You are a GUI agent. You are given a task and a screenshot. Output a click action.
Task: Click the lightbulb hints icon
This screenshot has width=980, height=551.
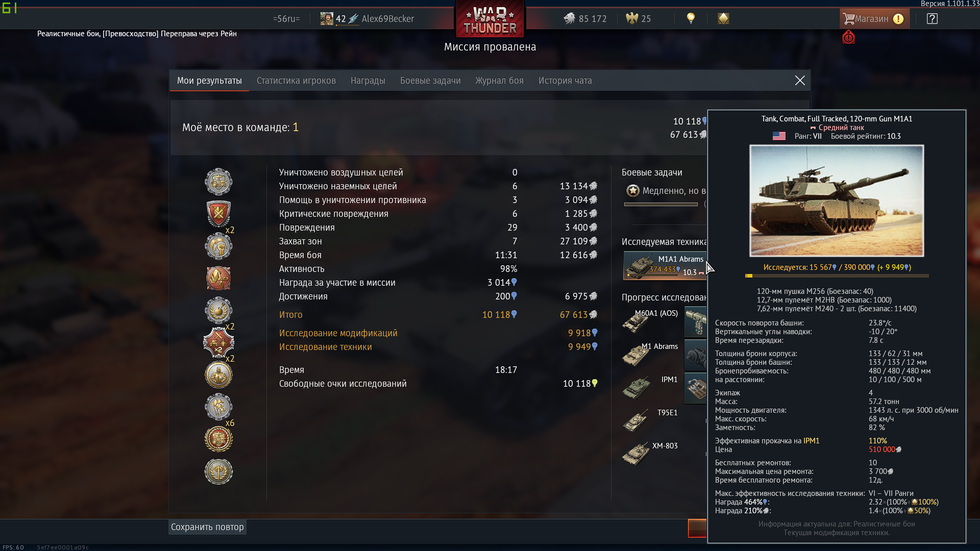(691, 18)
